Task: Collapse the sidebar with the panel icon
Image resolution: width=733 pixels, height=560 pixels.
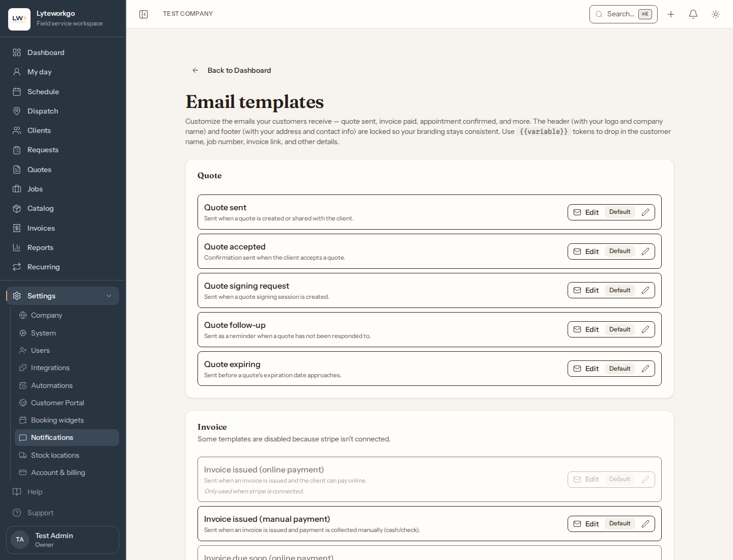Action: 144,14
